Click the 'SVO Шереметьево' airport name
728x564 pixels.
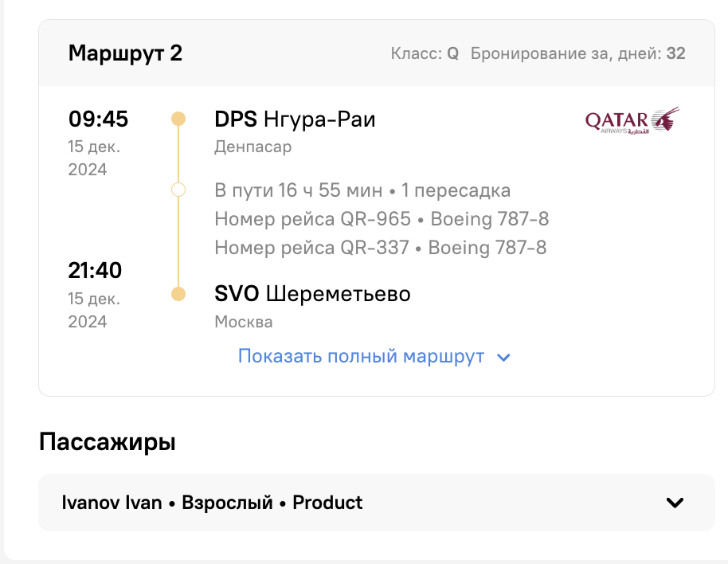[x=312, y=294]
